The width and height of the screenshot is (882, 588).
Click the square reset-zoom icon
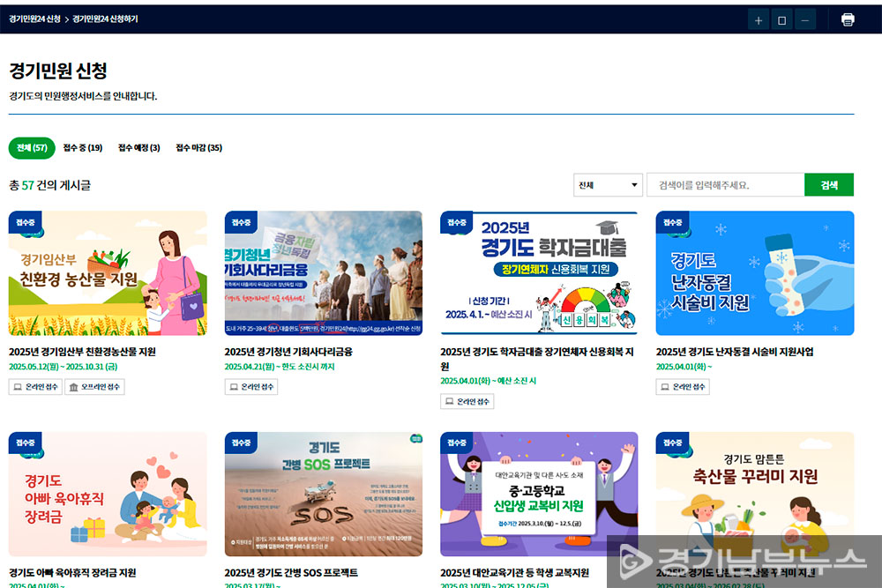781,20
